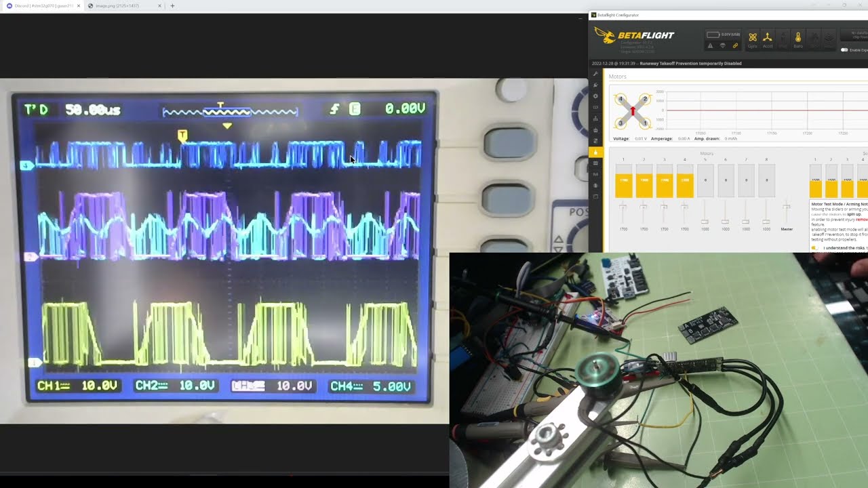This screenshot has height=488, width=868.
Task: Click the Betaflight Configurator window title bar
Action: pyautogui.click(x=728, y=15)
